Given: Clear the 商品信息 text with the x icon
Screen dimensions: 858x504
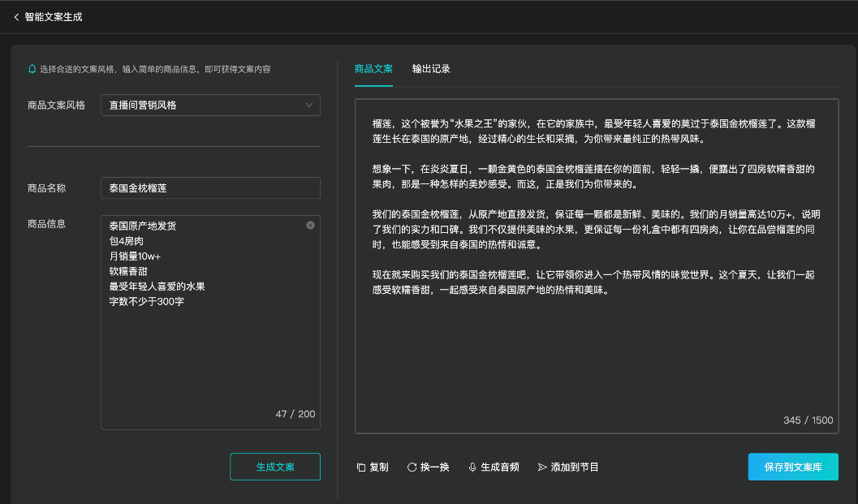Looking at the screenshot, I should pyautogui.click(x=310, y=226).
